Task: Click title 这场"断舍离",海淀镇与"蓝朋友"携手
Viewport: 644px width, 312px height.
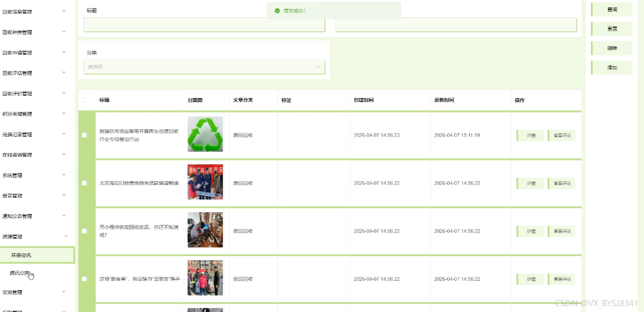Action: coord(140,279)
